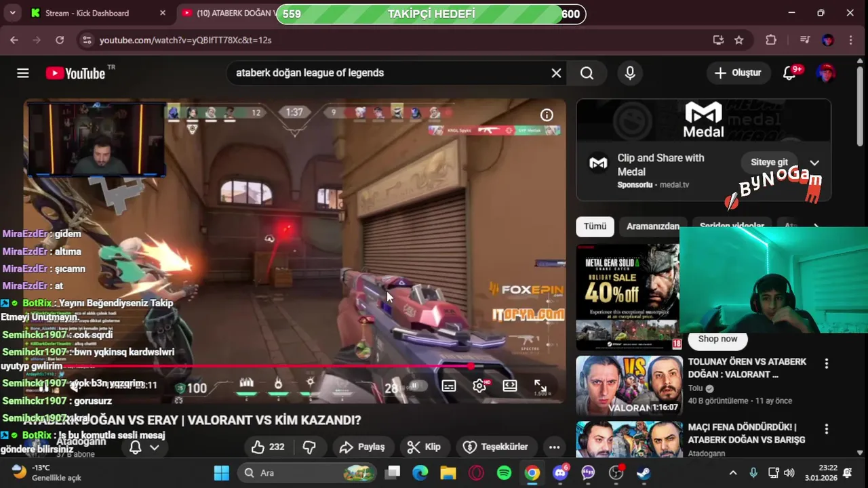Open Maçı Fena Döndürdük video thumbnail
Screen dimensions: 868x488
629,440
